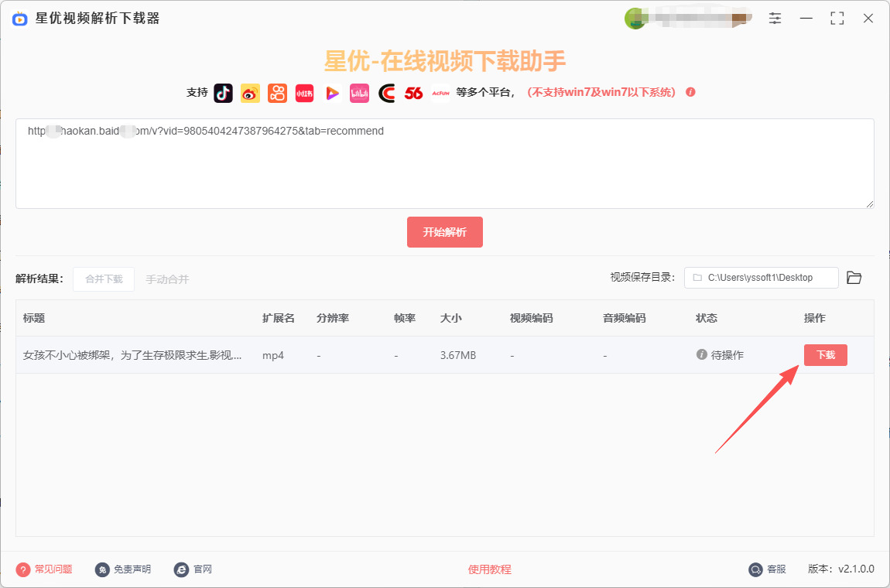Image resolution: width=890 pixels, height=588 pixels.
Task: Open the 客服 link text
Action: click(776, 569)
